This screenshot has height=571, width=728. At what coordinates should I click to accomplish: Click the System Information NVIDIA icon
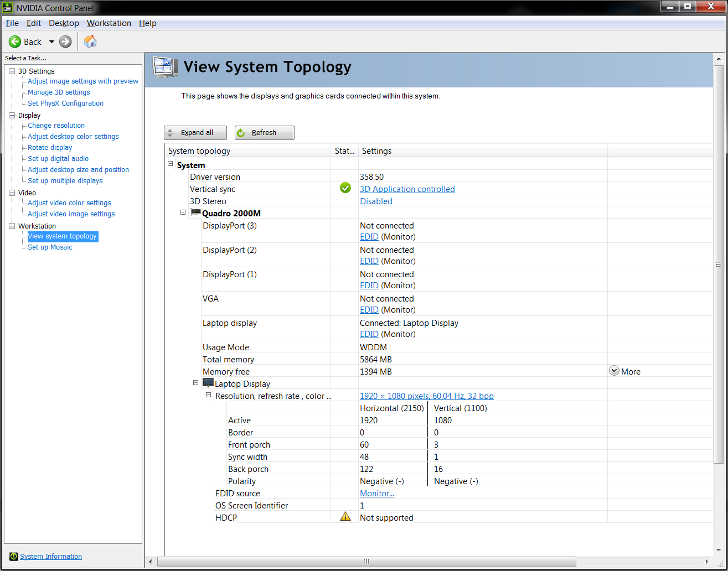14,557
